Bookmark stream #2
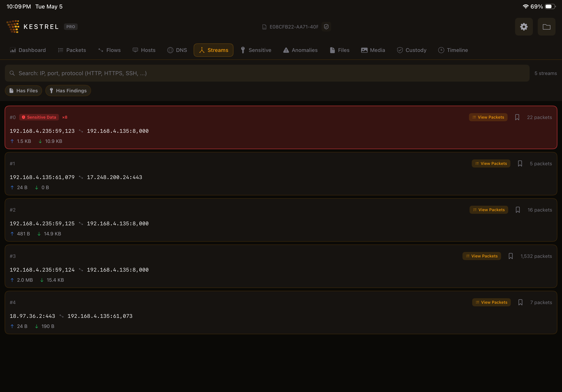This screenshot has width=562, height=392. [x=518, y=210]
